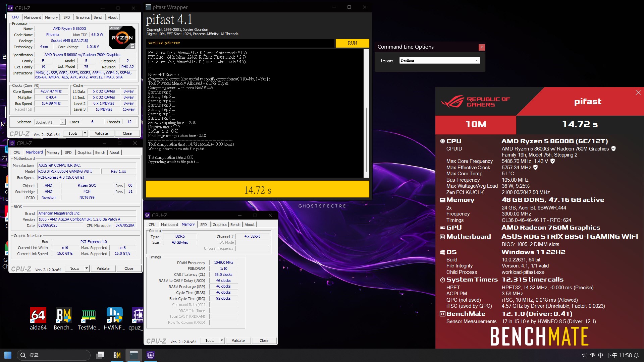Switch to CPU-Z taskbar icon

click(151, 355)
